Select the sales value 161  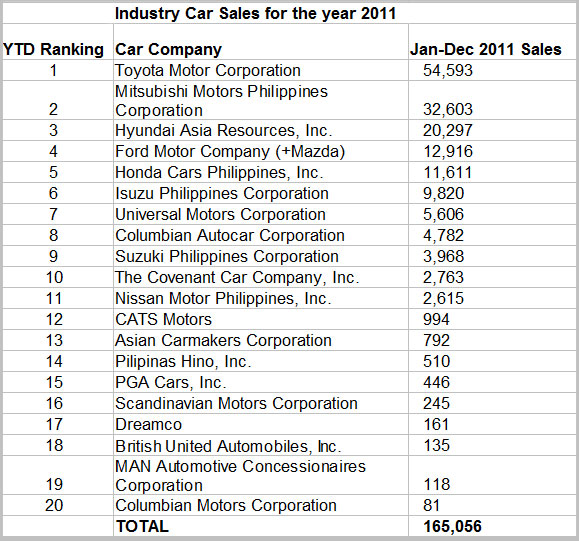436,425
